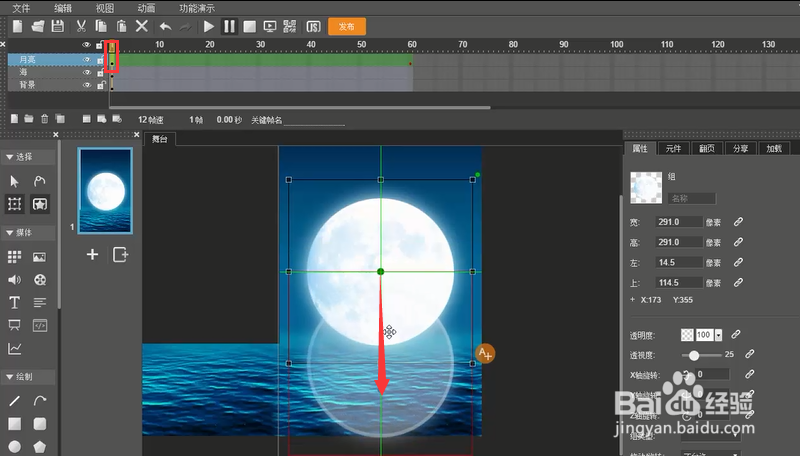Insert an image with picture tool
Viewport: 800px width, 456px height.
point(39,257)
